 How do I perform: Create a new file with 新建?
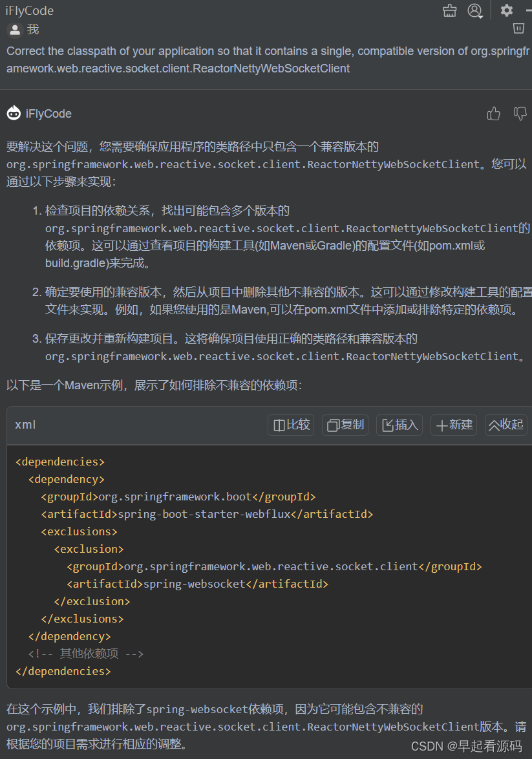click(453, 425)
